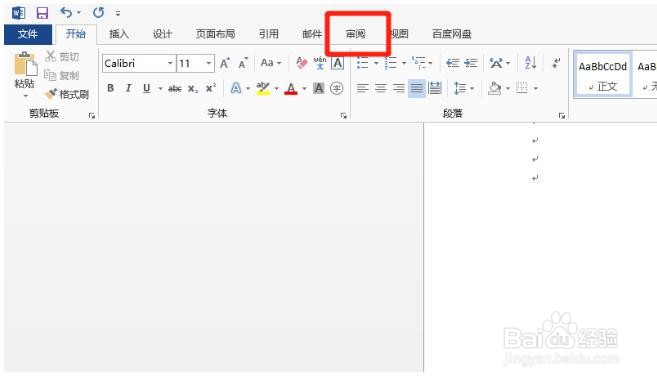
Task: Click the shading paint bucket icon
Action: pos(495,88)
